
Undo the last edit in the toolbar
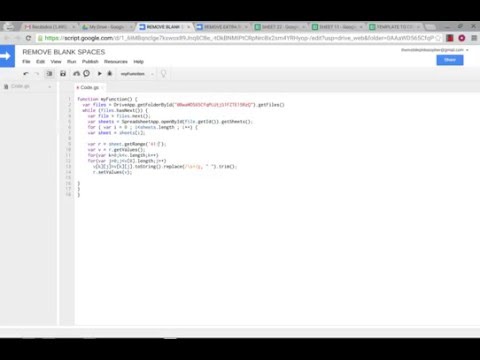tap(26, 74)
